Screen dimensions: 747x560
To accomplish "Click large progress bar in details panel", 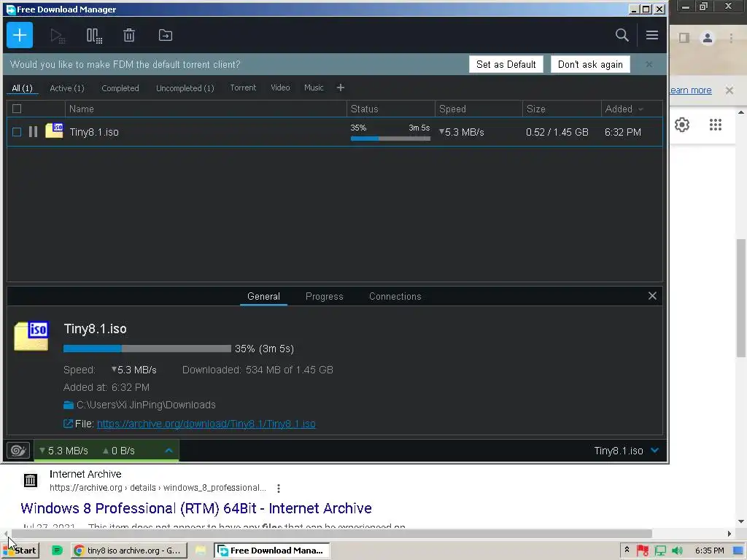I will coord(147,349).
